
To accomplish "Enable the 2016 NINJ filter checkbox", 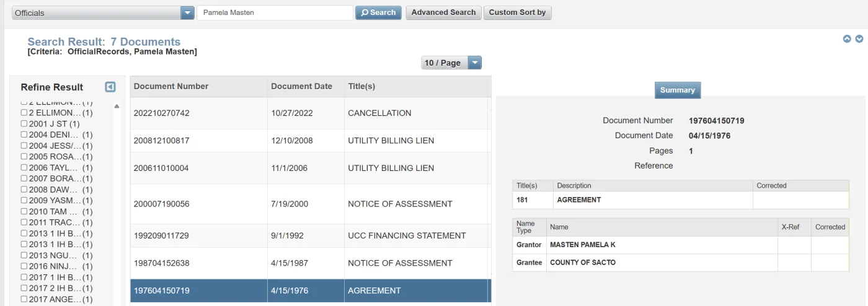I will 24,266.
